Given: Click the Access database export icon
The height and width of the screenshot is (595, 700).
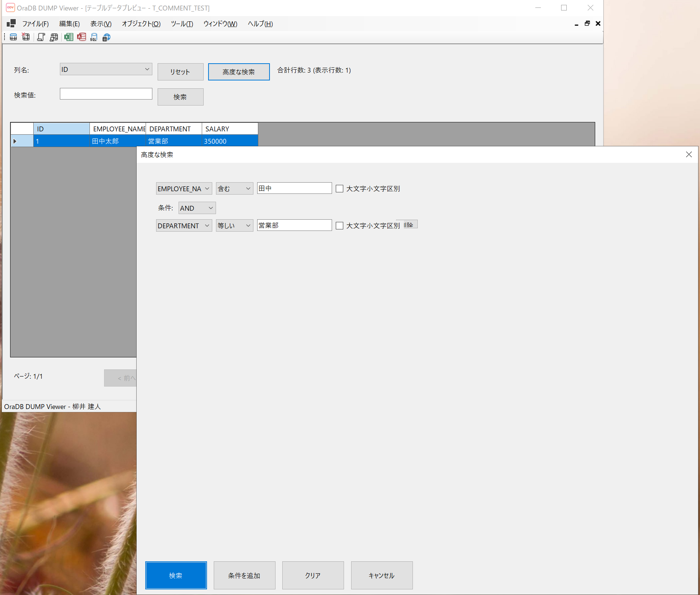Looking at the screenshot, I should pos(82,37).
